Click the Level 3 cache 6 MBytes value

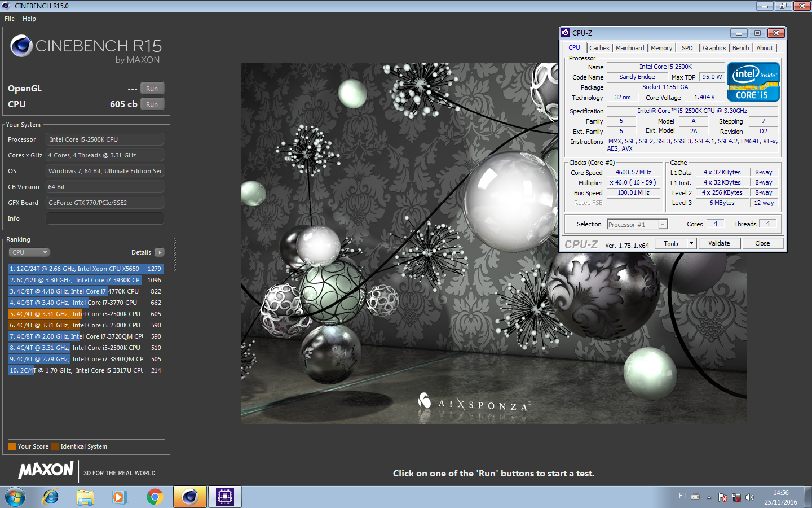722,203
